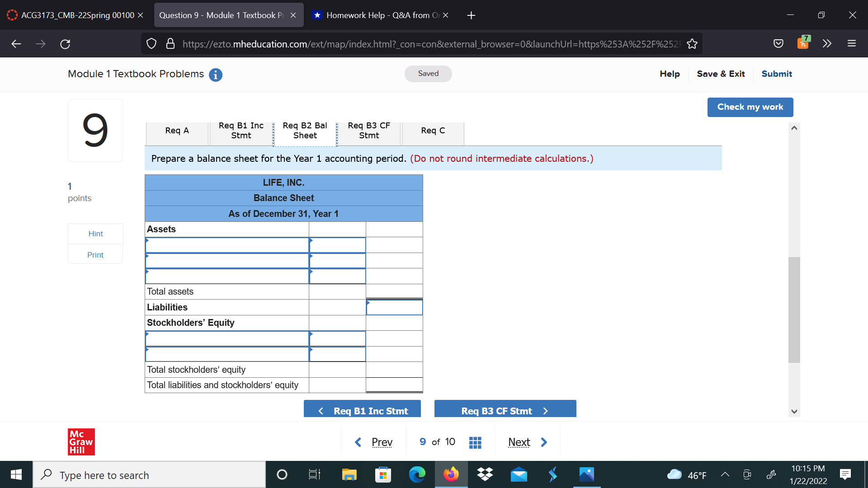Open Dropbox from the taskbar
Screen dimensions: 868x488
(x=485, y=474)
